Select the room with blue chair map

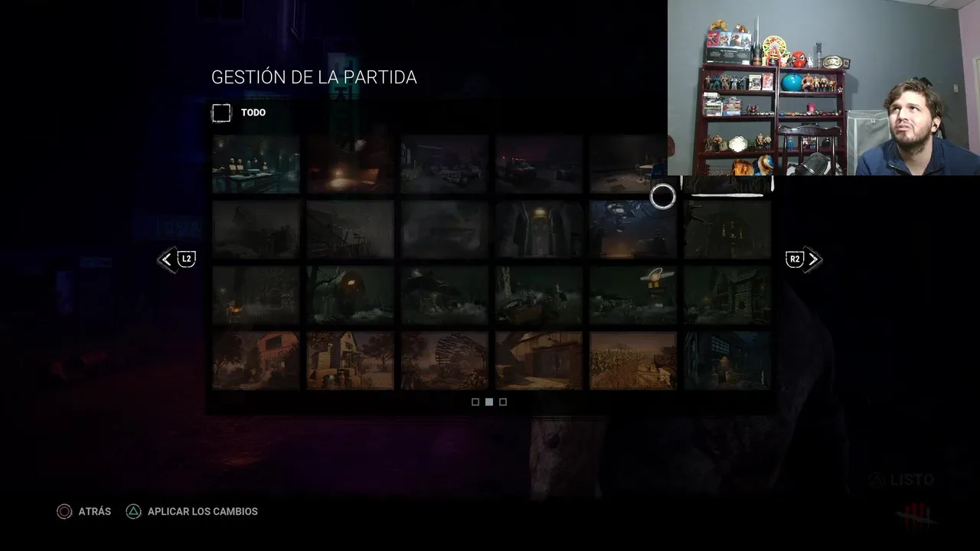pyautogui.click(x=628, y=164)
